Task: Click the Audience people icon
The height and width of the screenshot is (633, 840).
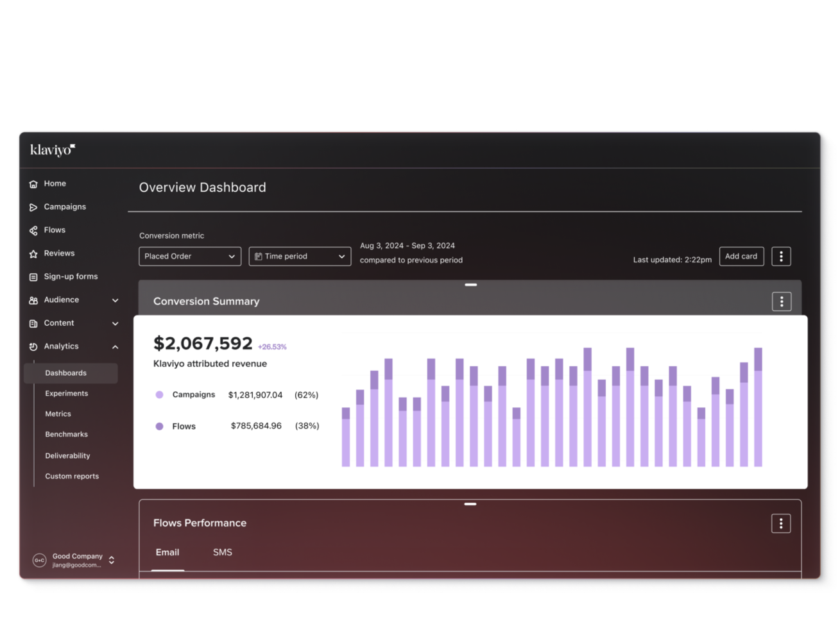Action: click(x=33, y=300)
